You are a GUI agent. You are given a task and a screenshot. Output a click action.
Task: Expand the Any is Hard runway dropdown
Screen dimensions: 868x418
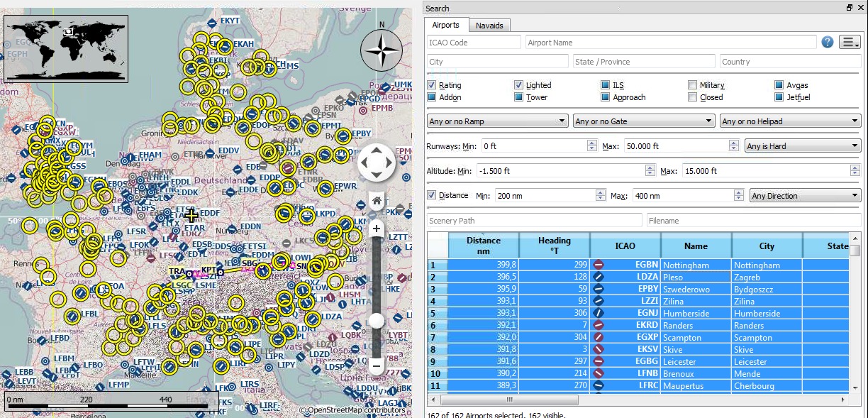pos(803,146)
